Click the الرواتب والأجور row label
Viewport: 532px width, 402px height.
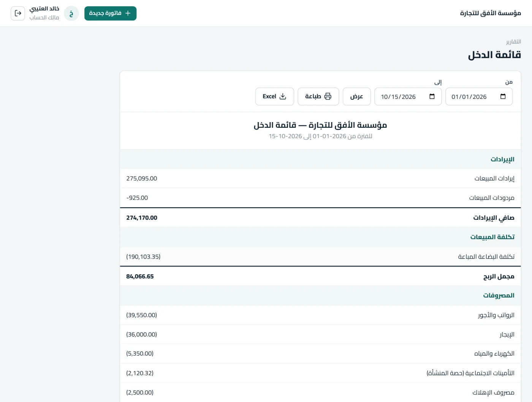(496, 315)
